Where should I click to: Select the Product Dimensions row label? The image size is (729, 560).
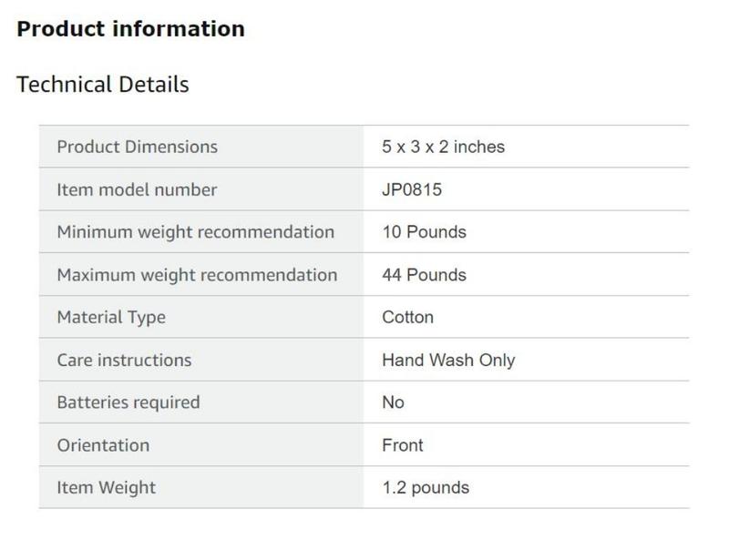pos(137,147)
